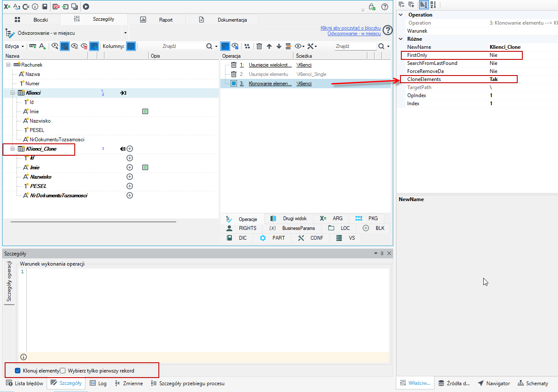Screen dimensions: 558x392
Task: Check Wybierz tylko pierwszy rekord checkbox
Action: pos(63,371)
